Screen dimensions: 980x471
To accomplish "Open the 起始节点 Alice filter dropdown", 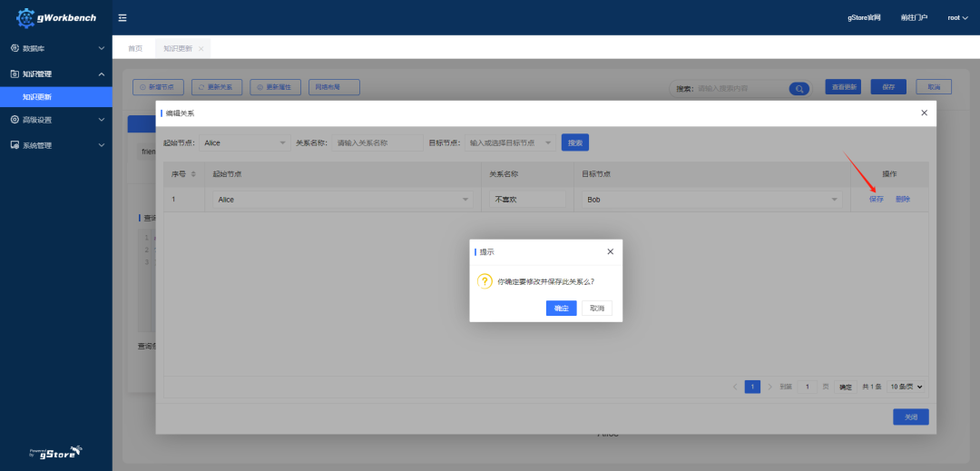I will click(245, 143).
